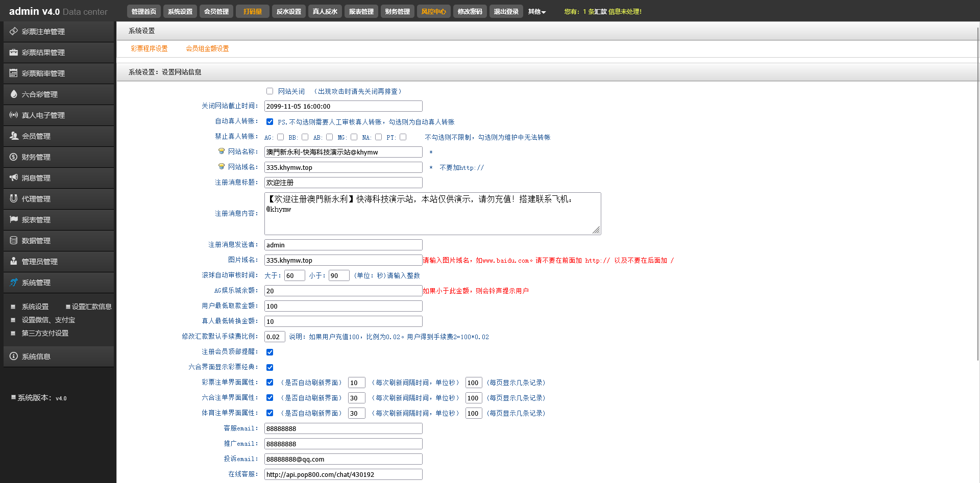This screenshot has width=980, height=483.
Task: Click the 数据管理 database icon
Action: 14,241
